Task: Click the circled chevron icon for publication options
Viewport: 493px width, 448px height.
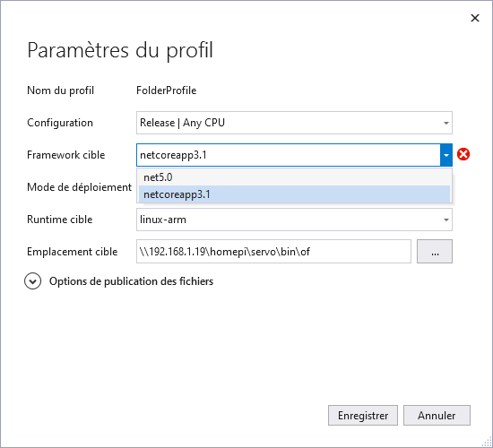Action: (x=32, y=281)
